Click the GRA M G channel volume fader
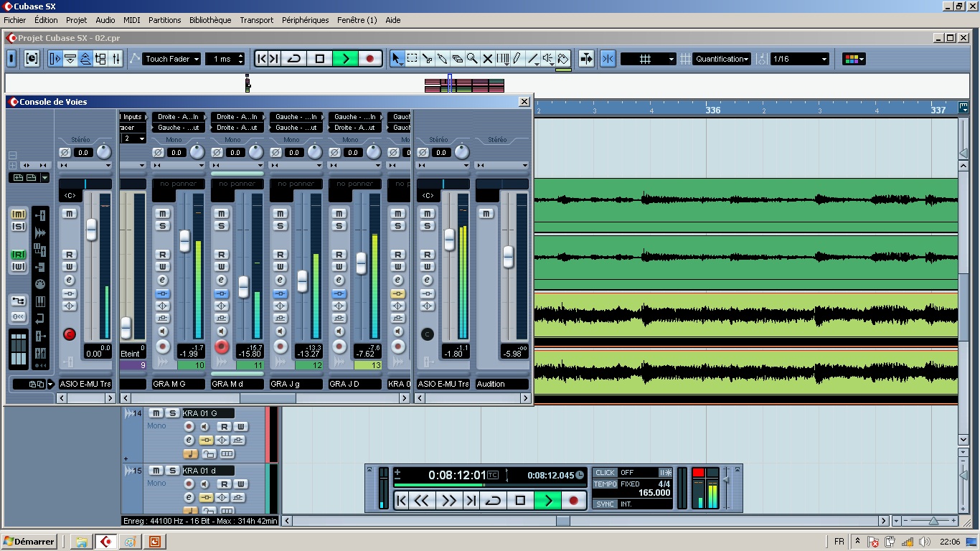 tap(184, 240)
